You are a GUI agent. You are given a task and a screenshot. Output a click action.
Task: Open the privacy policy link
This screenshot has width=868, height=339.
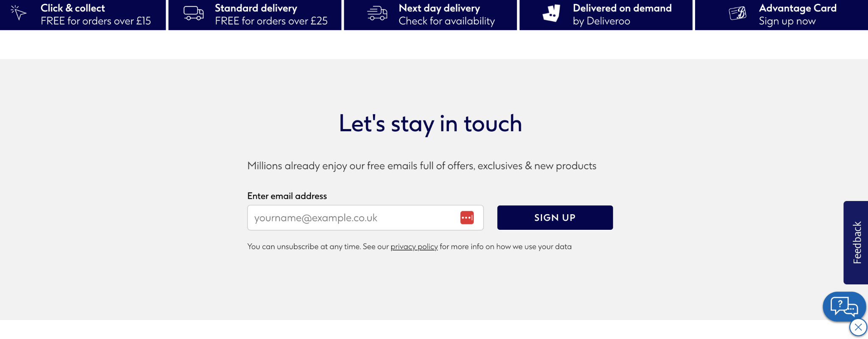(414, 246)
